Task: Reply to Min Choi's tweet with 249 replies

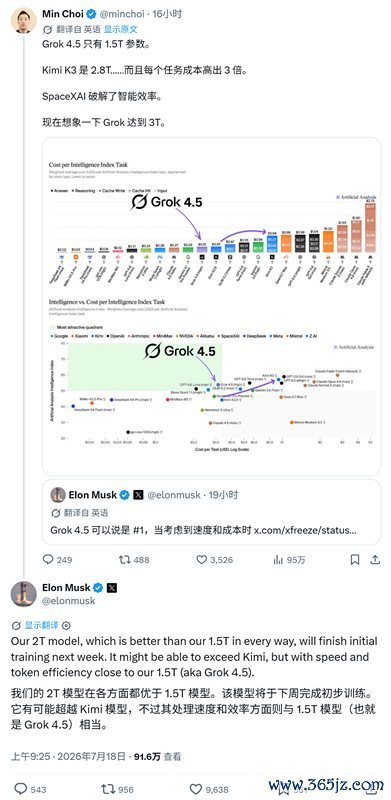Action: click(48, 560)
